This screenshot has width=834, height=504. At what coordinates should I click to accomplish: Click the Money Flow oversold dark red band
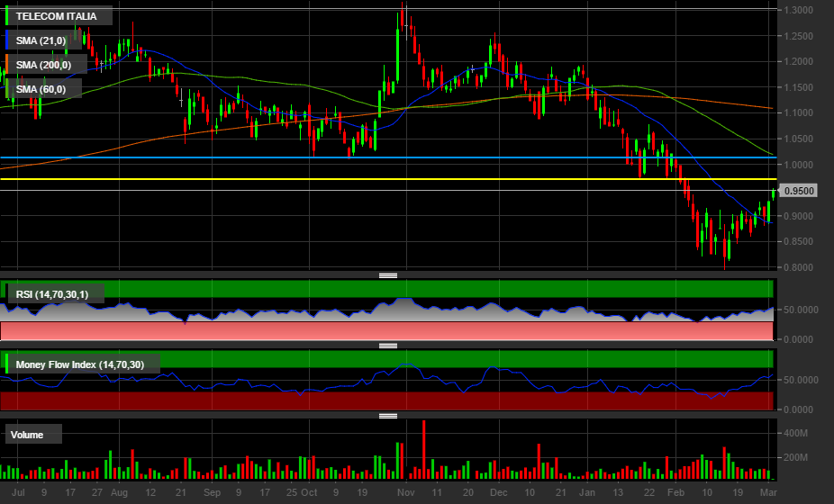(x=386, y=400)
